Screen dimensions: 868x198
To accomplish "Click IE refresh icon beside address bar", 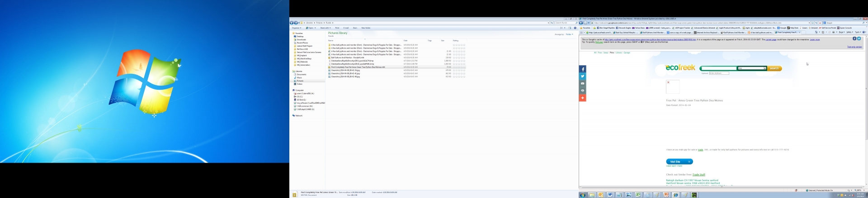I will pos(816,23).
